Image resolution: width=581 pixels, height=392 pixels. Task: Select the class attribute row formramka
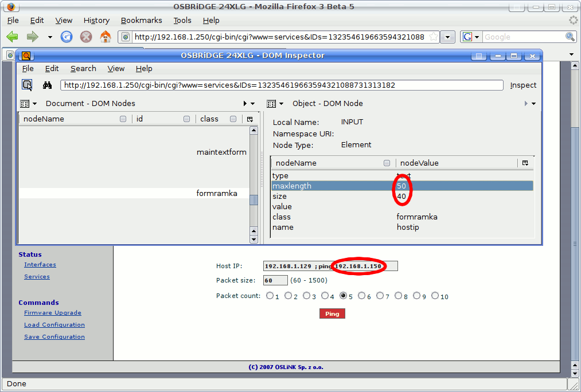tap(402, 217)
